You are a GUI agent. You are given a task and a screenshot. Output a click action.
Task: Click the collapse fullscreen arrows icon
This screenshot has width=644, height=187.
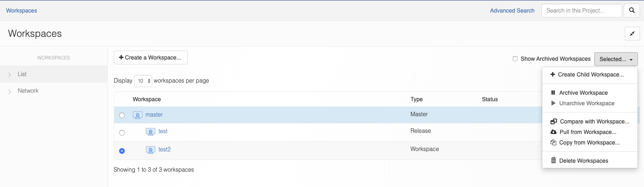click(632, 34)
